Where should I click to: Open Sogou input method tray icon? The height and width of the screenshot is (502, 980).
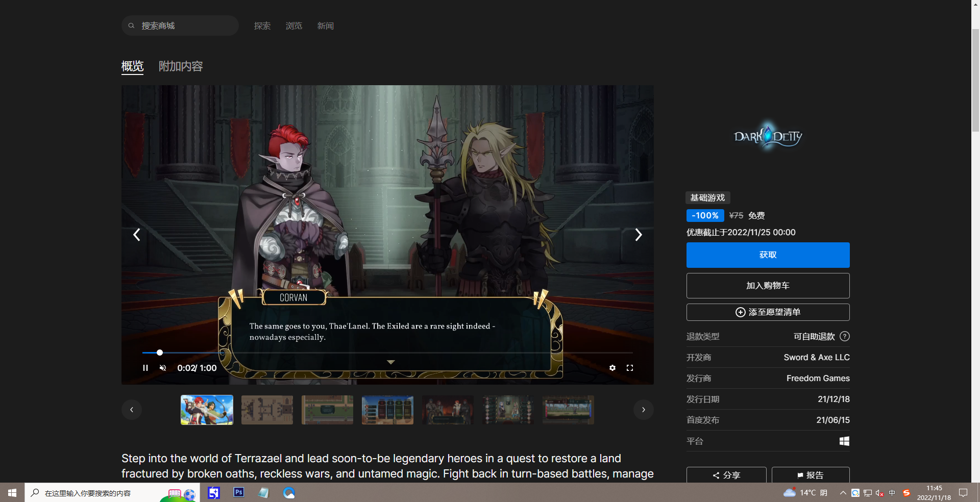pyautogui.click(x=906, y=493)
